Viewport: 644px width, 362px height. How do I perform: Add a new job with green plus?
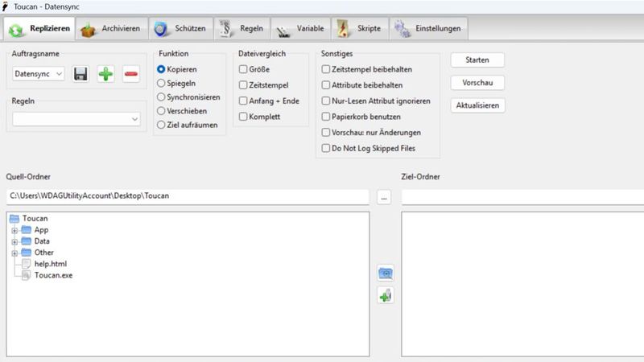pos(105,74)
